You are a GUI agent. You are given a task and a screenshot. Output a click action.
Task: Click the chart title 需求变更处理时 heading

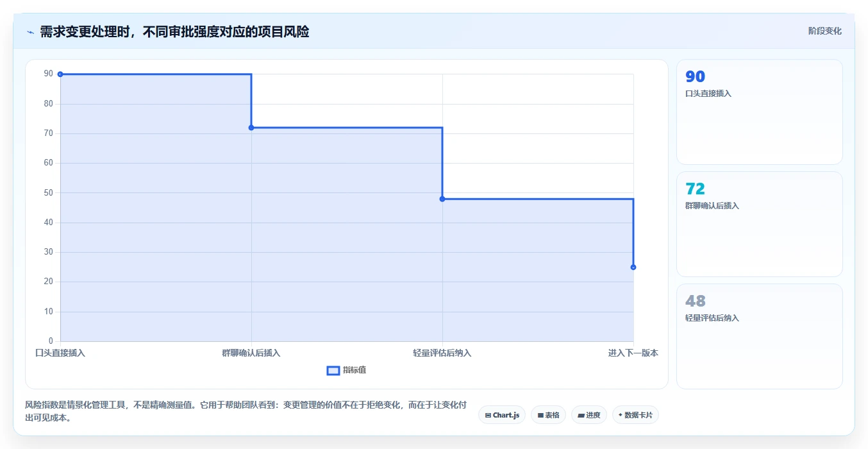(x=174, y=31)
